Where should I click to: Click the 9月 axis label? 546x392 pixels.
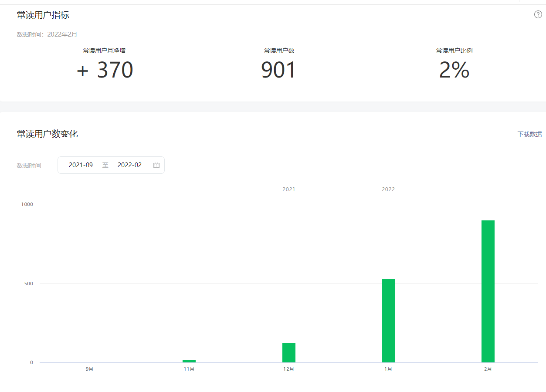pos(89,369)
